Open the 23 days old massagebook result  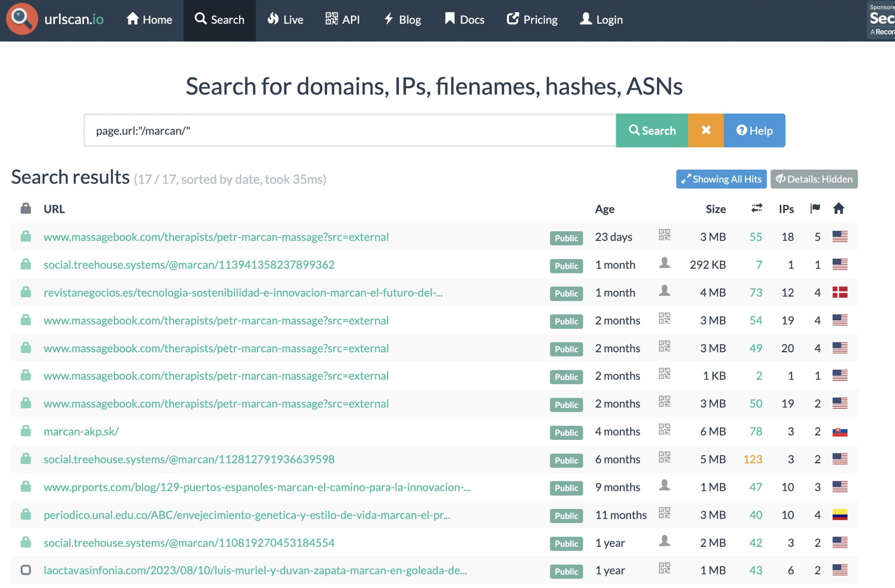click(x=216, y=237)
